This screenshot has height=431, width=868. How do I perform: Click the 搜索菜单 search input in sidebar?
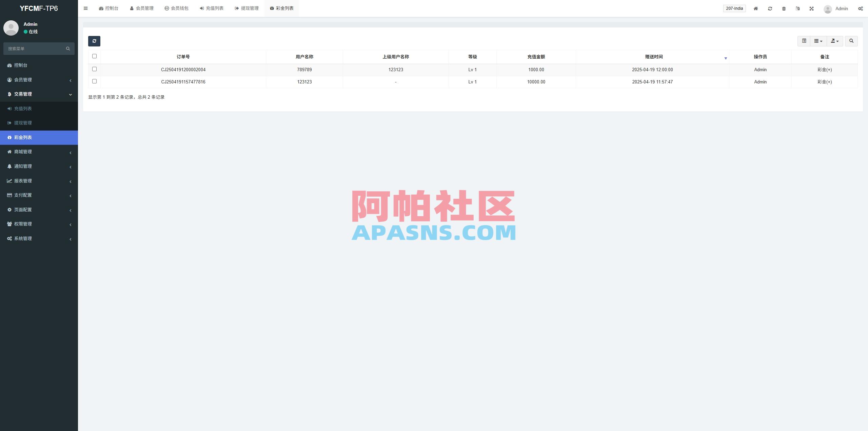36,48
